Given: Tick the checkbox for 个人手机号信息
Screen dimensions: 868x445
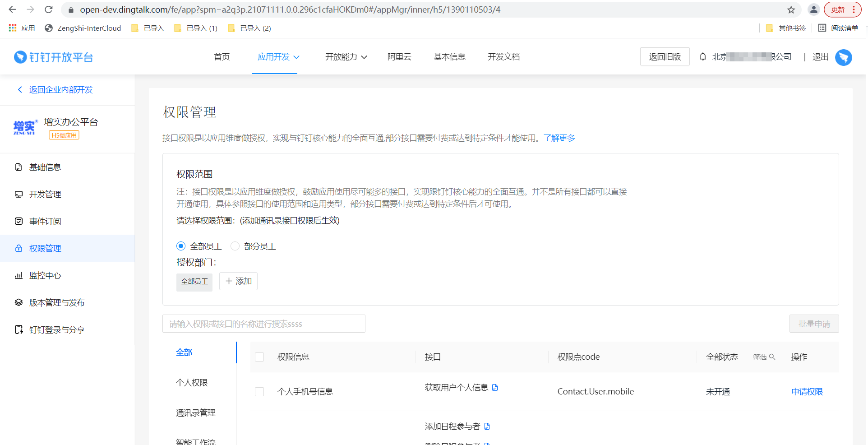Looking at the screenshot, I should (259, 392).
